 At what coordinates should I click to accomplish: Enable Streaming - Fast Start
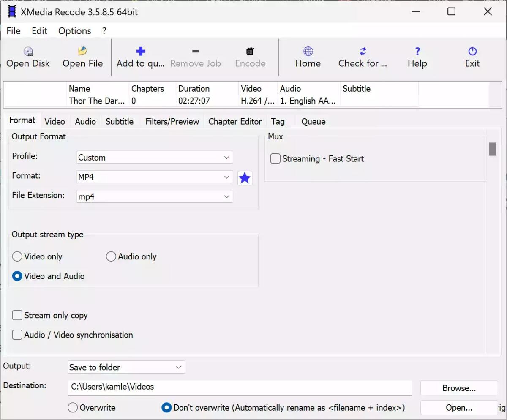point(275,158)
